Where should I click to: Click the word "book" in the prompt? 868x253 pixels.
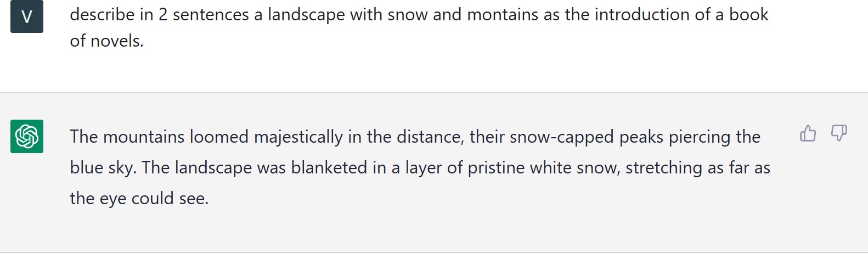coord(748,15)
